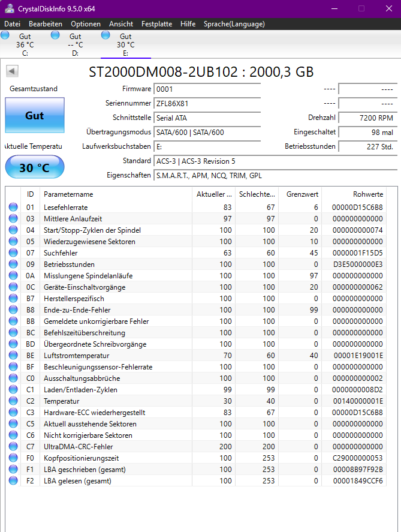Click the 30 °C temperature button
This screenshot has height=532, width=401.
point(35,167)
